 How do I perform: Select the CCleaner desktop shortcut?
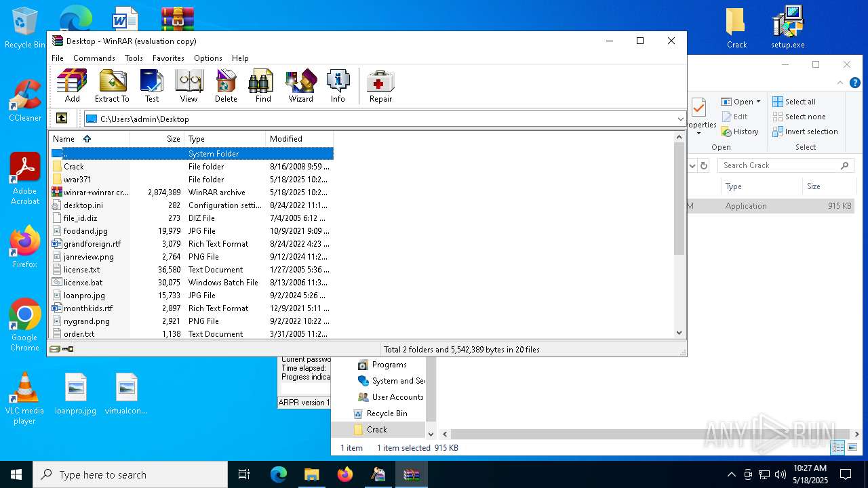[25, 100]
